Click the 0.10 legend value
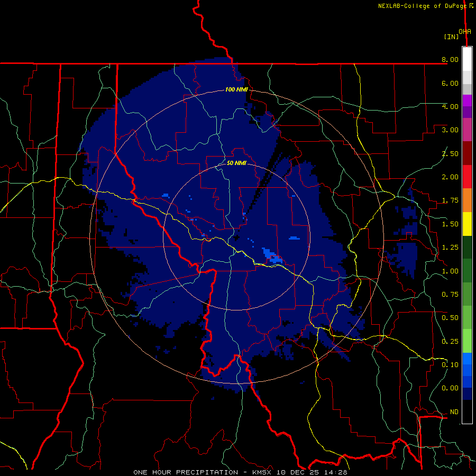The height and width of the screenshot is (476, 476). point(450,365)
